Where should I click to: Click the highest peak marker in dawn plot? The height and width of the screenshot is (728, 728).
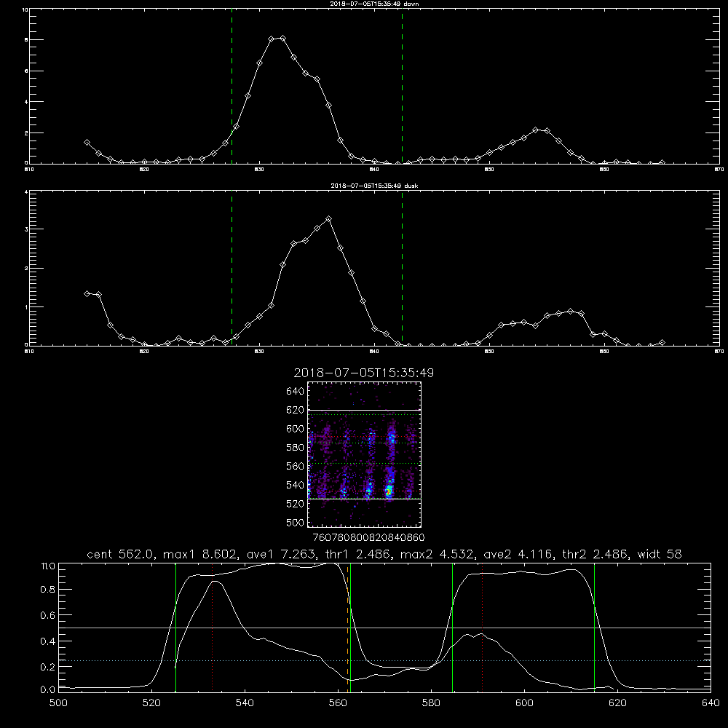(282, 38)
